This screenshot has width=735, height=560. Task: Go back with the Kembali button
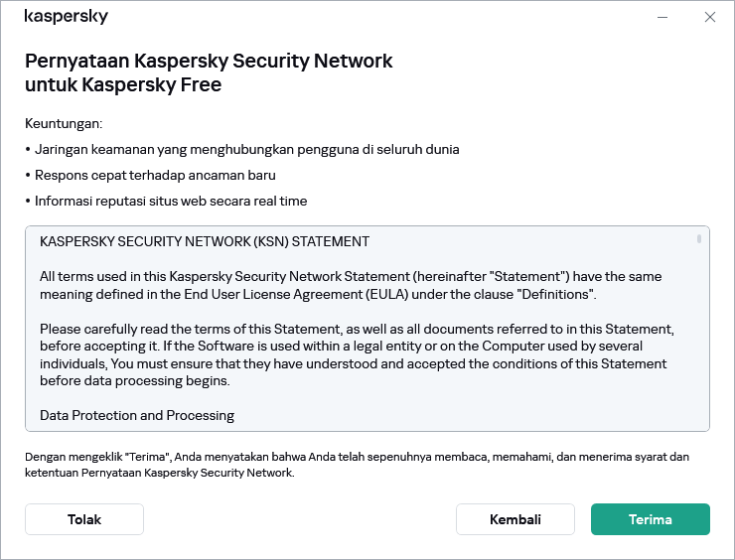514,519
